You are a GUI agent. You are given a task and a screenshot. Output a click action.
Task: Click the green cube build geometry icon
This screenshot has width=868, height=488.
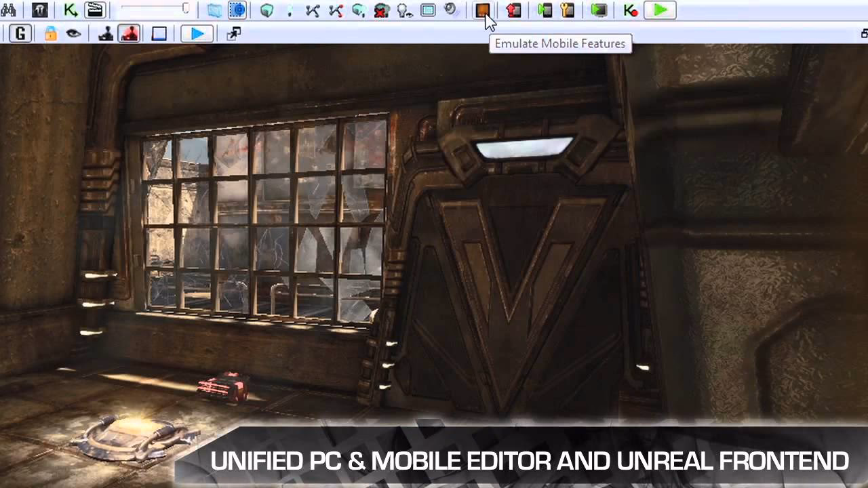point(267,10)
